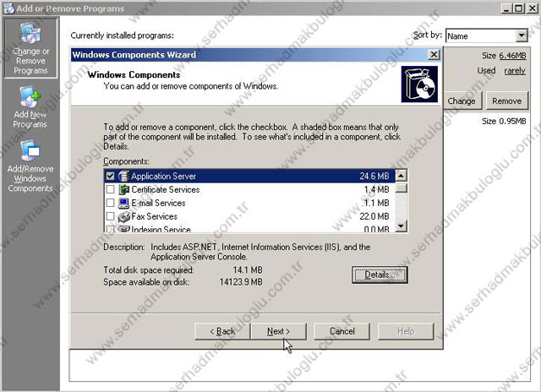541x392 pixels.
Task: Click the 14.1 MB required space value
Action: (248, 270)
